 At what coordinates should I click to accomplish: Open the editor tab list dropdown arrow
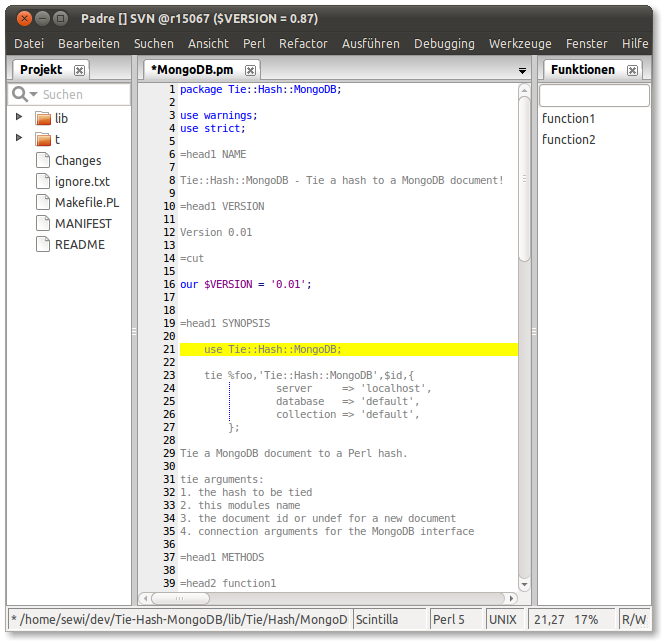point(522,71)
